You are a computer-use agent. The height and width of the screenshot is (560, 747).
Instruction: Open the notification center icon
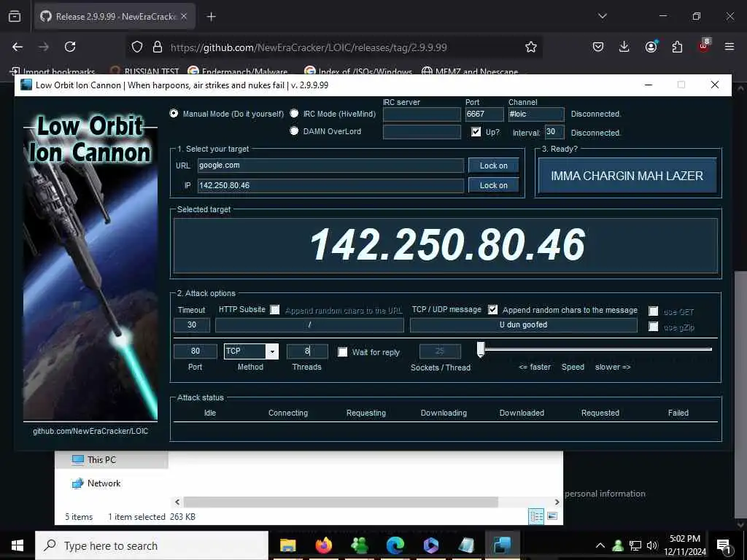coord(724,546)
